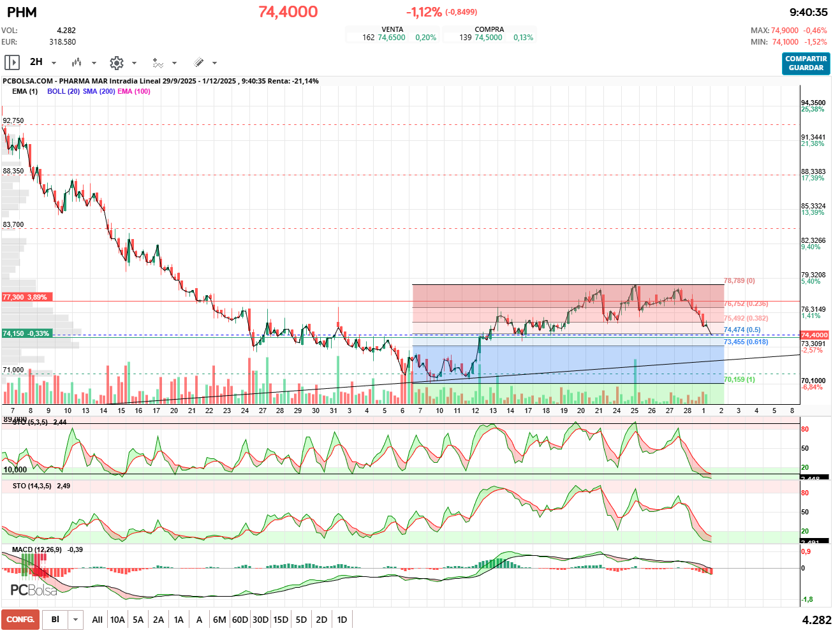Open the chart settings gear
The height and width of the screenshot is (633, 840).
click(x=116, y=62)
